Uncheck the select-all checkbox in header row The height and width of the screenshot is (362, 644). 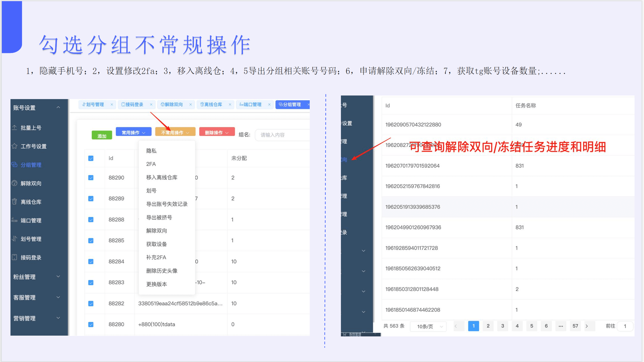pyautogui.click(x=91, y=158)
